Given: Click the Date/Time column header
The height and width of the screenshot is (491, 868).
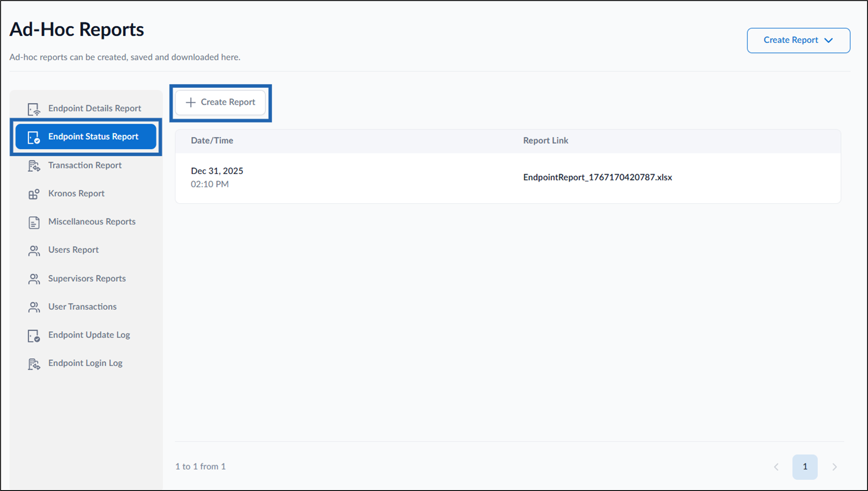Looking at the screenshot, I should point(212,140).
